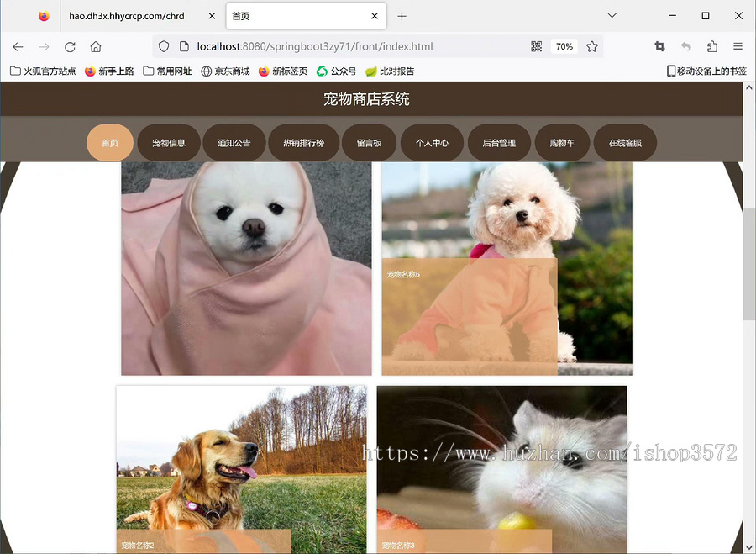This screenshot has width=756, height=554.
Task: Close the hao.dh3x.hhycrcp.com tab
Action: [x=212, y=16]
